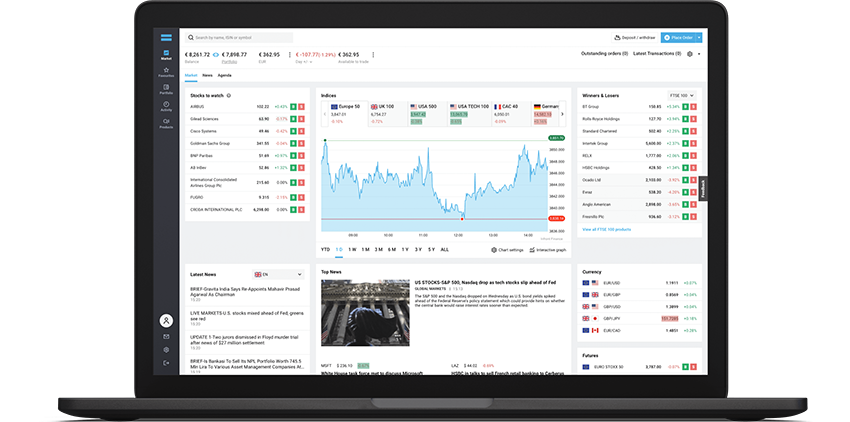Viewport: 850px width, 422px height.
Task: Open the inbox envelope icon in the sidebar
Action: [166, 336]
